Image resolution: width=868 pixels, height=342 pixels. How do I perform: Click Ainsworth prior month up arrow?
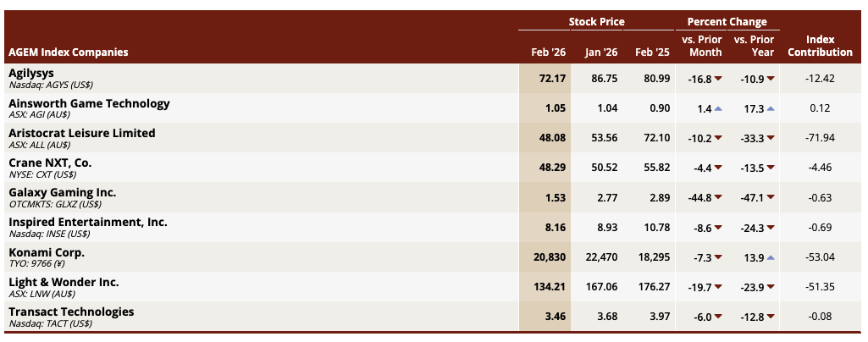tap(718, 108)
